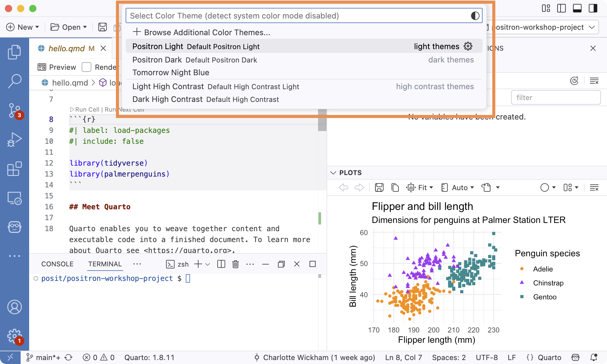This screenshot has width=607, height=364.
Task: Toggle light/dark mode circle in theme picker
Action: [475, 15]
